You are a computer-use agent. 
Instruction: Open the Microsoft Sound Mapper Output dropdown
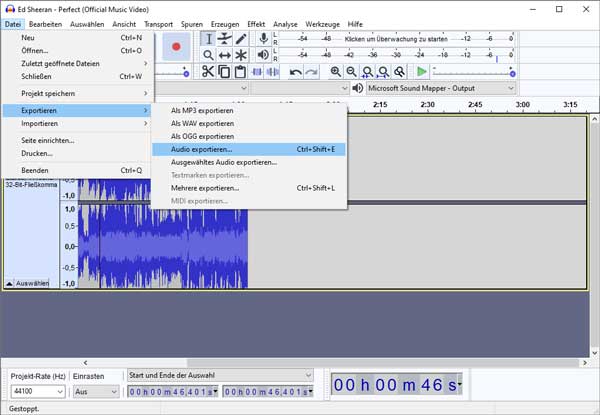coord(441,88)
